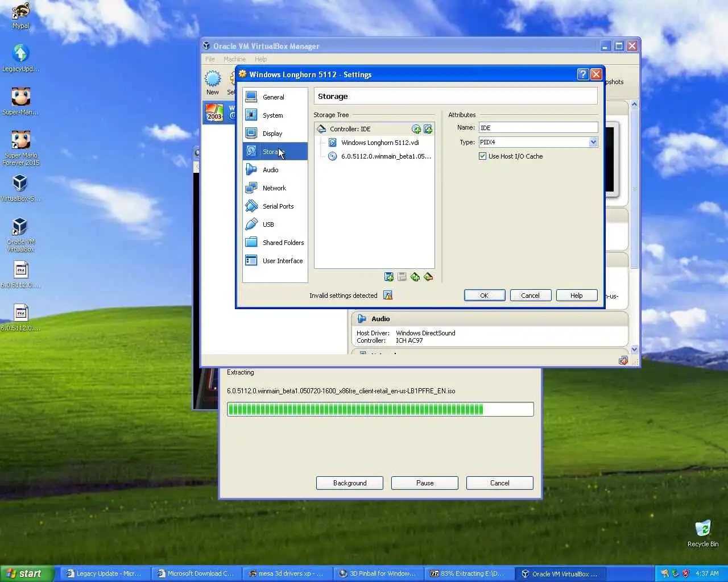Image resolution: width=728 pixels, height=582 pixels.
Task: Click Help in the settings dialog
Action: click(x=576, y=296)
